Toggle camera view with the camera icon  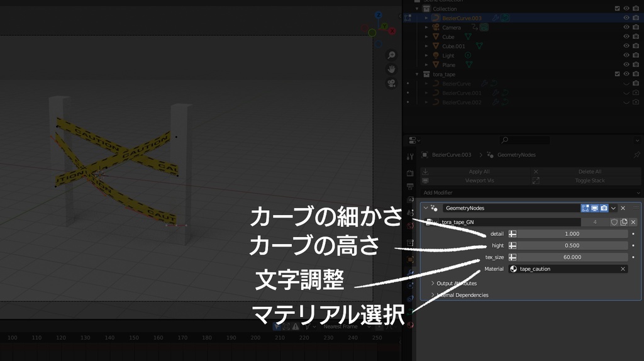391,84
